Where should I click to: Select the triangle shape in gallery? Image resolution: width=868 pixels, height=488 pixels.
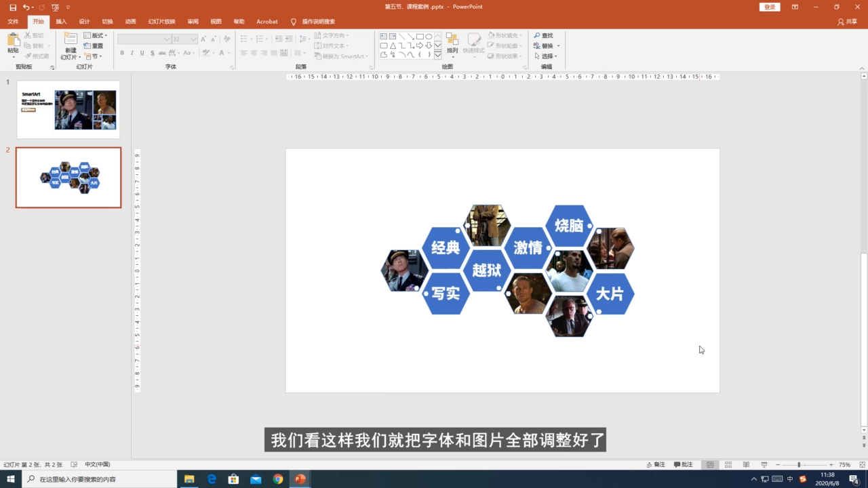(393, 45)
